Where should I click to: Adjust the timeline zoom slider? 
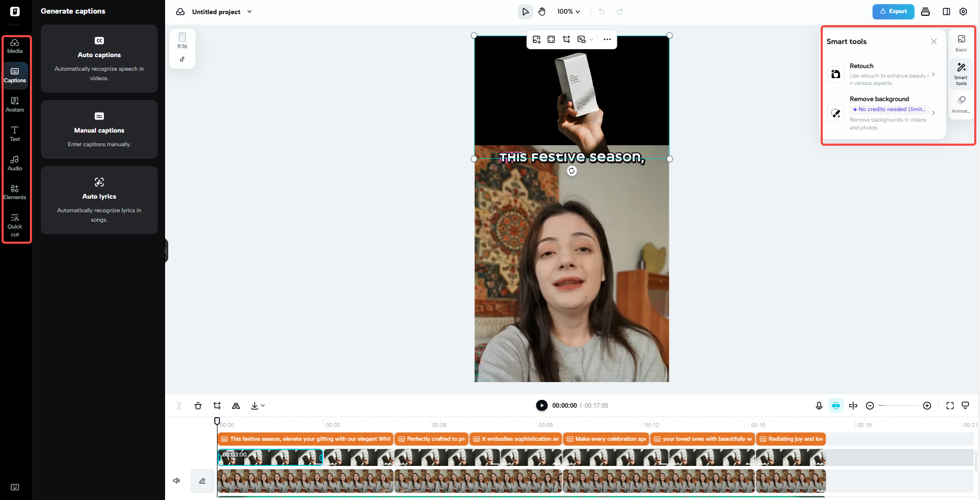click(x=898, y=406)
